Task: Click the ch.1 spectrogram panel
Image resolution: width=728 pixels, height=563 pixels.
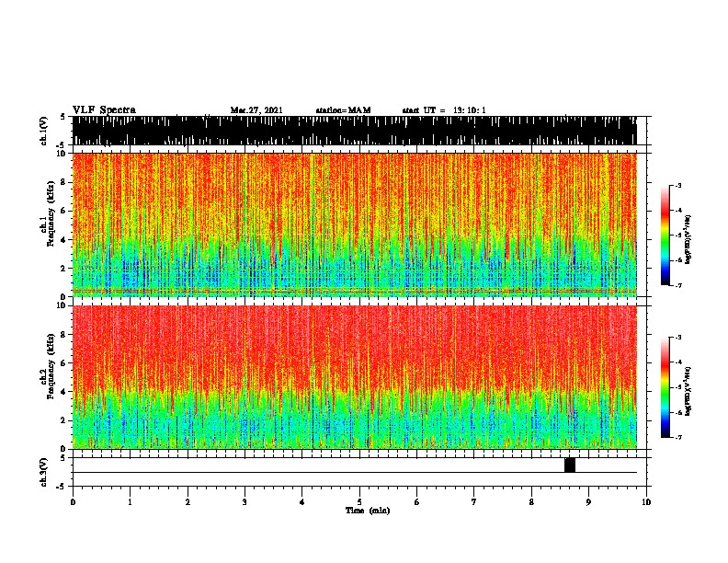Action: (355, 224)
